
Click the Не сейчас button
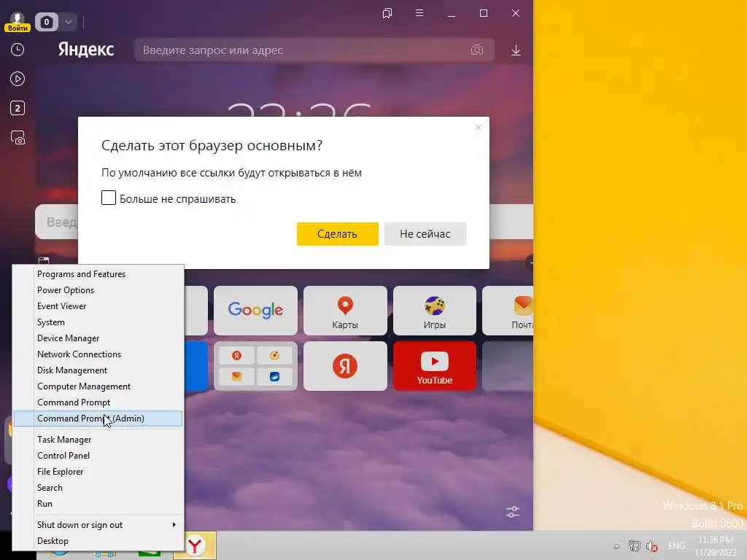click(x=425, y=234)
